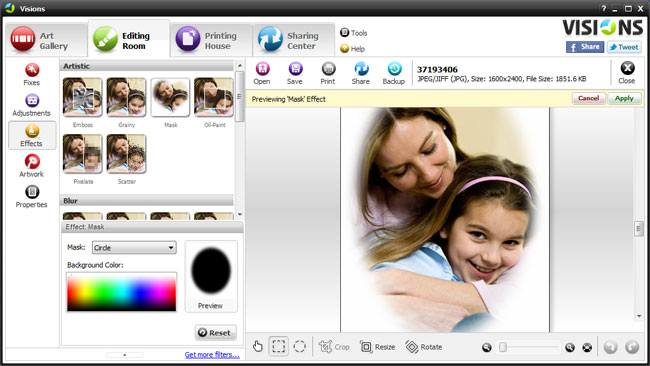The height and width of the screenshot is (366, 650).
Task: Choose the Grainy effect thumbnail
Action: pyautogui.click(x=126, y=97)
